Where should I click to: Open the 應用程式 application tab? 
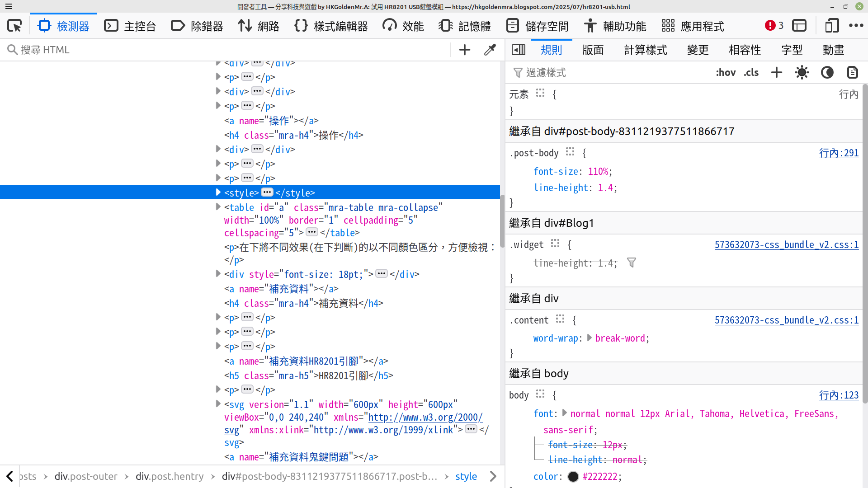[x=693, y=26]
